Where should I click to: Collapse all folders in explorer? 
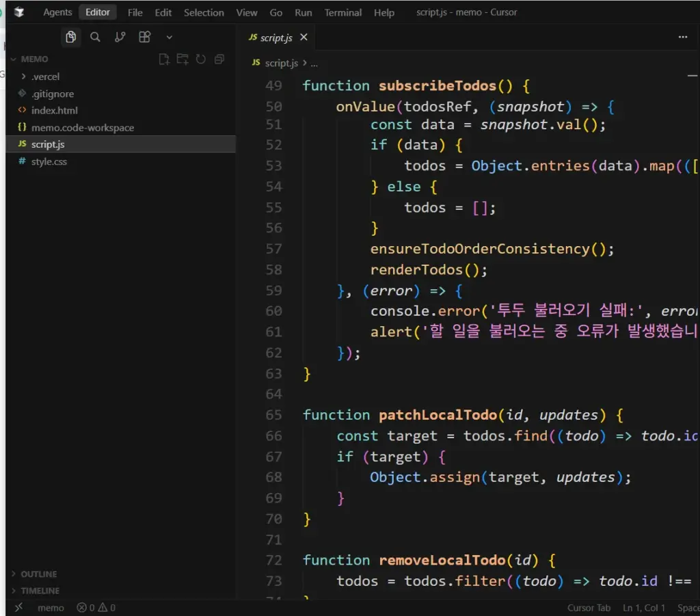click(219, 59)
